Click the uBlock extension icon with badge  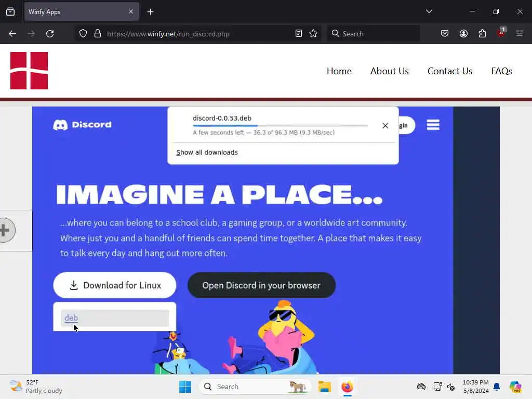coord(501,33)
